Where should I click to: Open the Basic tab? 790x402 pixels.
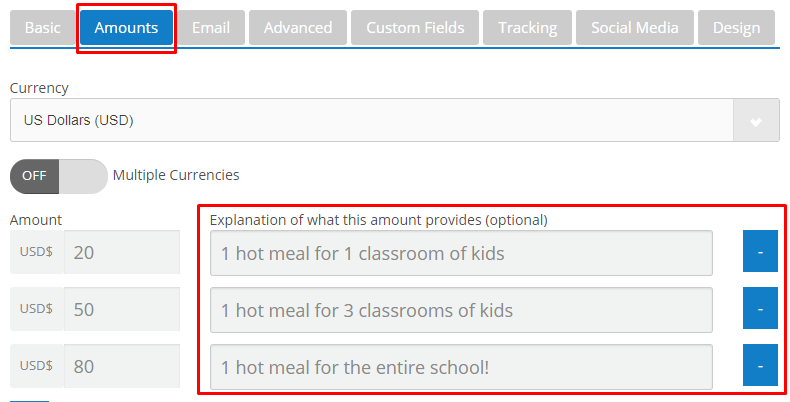pyautogui.click(x=42, y=28)
